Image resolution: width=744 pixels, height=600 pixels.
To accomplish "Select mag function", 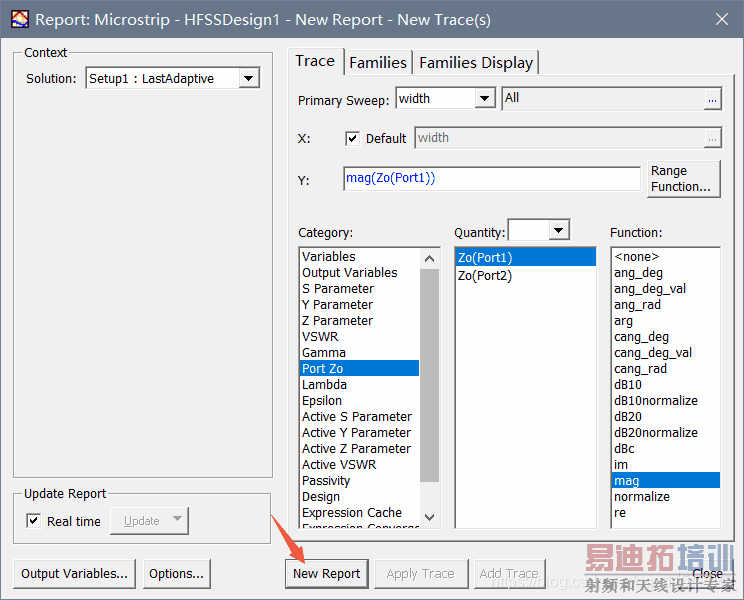I will coord(665,481).
